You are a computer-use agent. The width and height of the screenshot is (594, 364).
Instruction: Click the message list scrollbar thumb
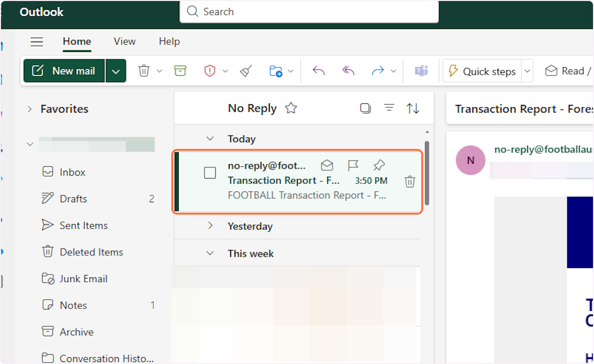[x=427, y=173]
